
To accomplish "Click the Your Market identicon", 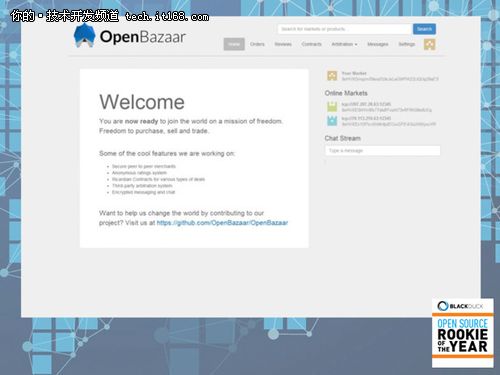I will click(332, 76).
